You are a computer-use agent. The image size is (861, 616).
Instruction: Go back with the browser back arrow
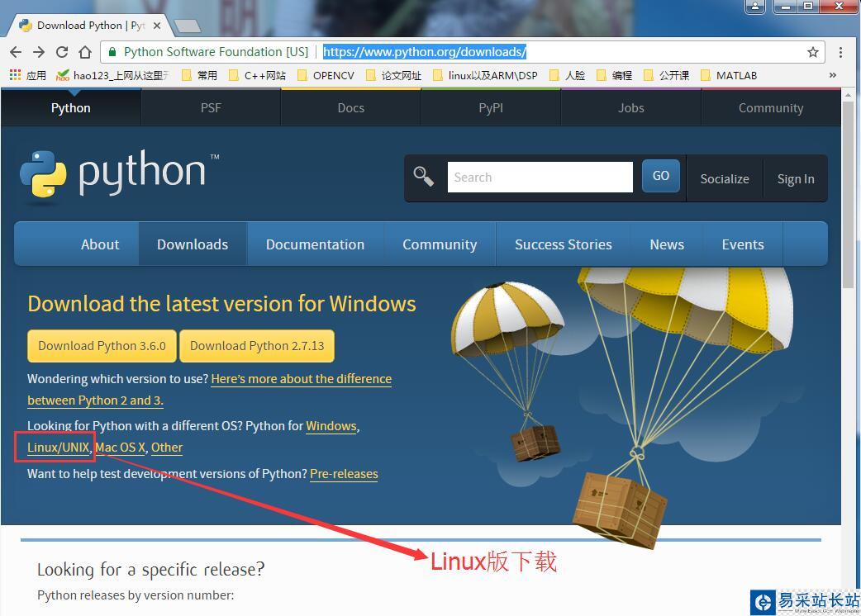pyautogui.click(x=16, y=52)
